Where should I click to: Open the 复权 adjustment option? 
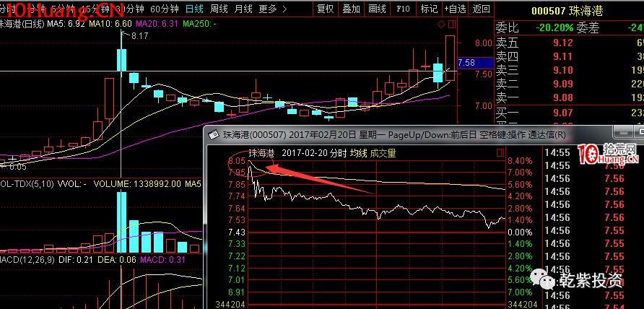[x=326, y=8]
